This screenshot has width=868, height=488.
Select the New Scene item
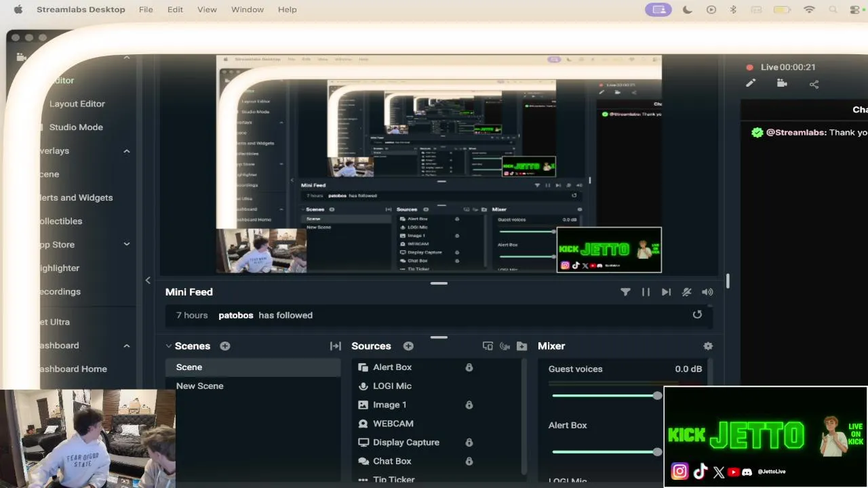pos(253,386)
